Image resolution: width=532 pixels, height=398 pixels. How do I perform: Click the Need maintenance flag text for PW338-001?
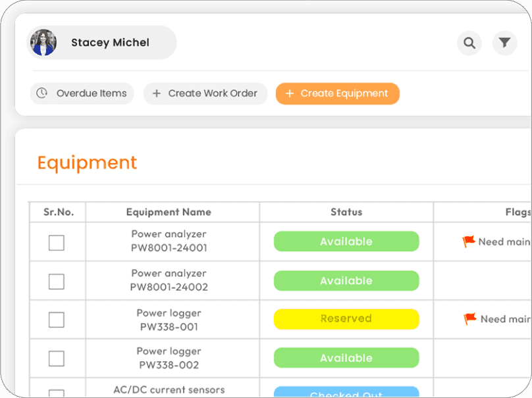(506, 319)
